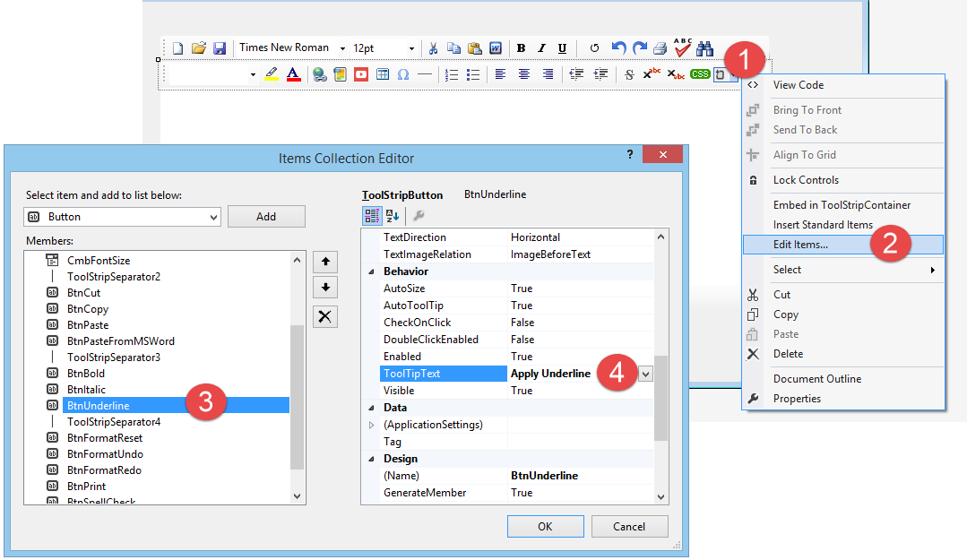
Task: Toggle Underline formatting on
Action: tap(562, 47)
